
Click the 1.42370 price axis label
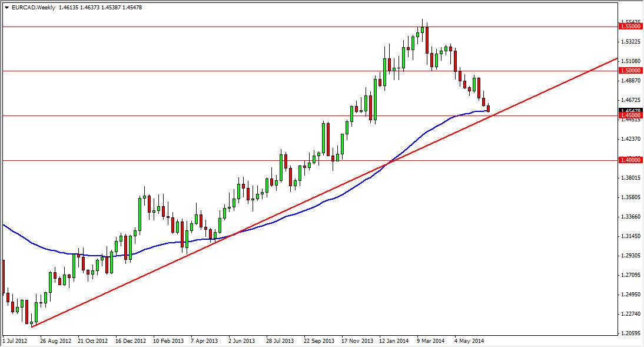[x=631, y=139]
